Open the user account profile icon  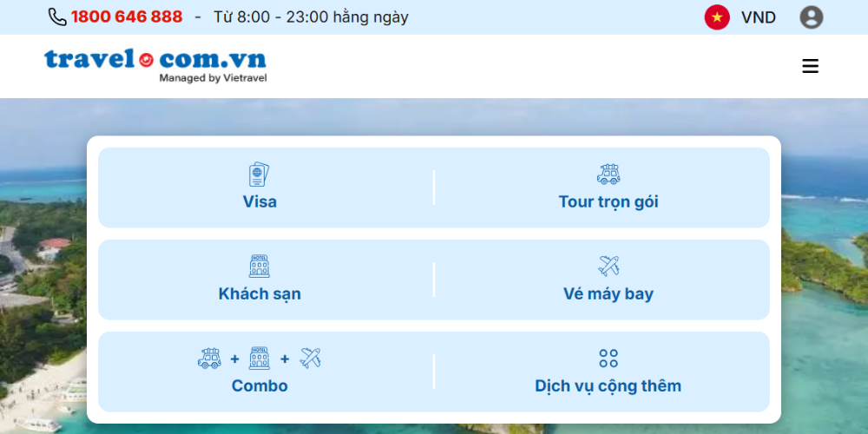coord(811,17)
